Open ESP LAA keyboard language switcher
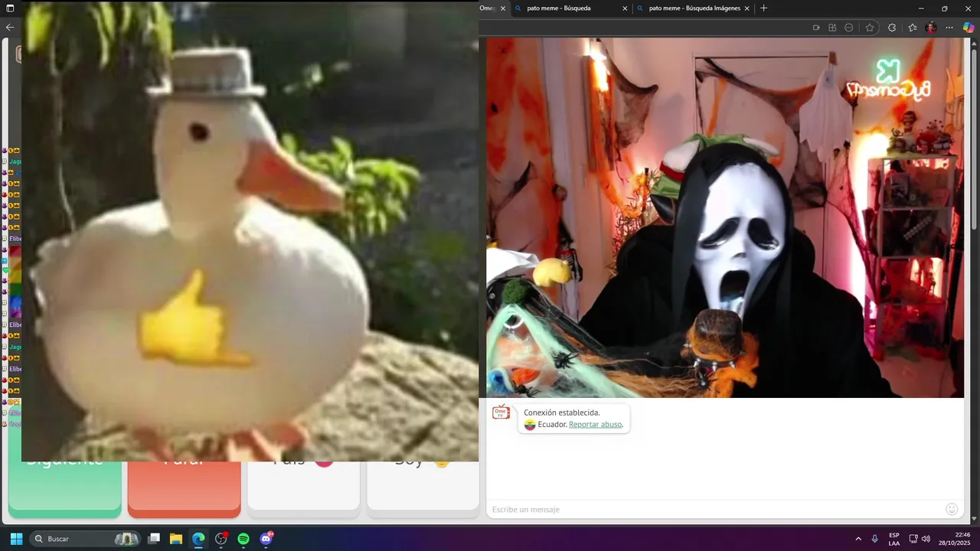This screenshot has width=980, height=551. (x=894, y=539)
